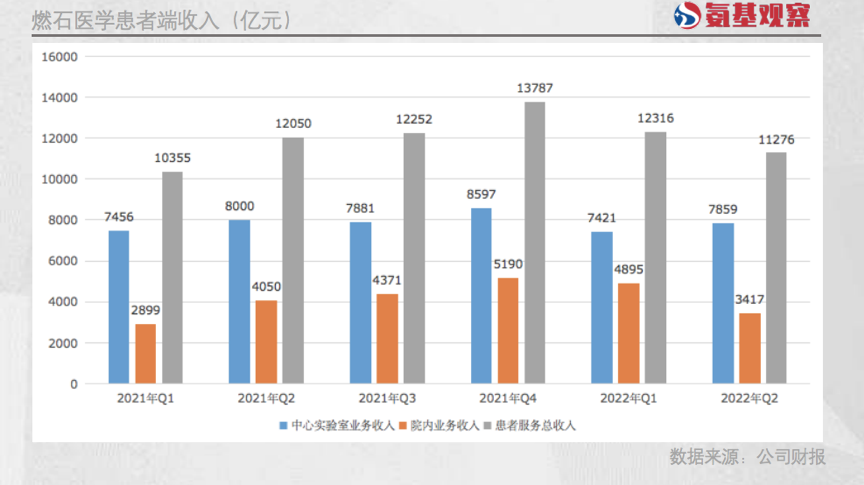Screen dimensions: 864x485
Task: Select the 2022年Q1 axis label
Action: [628, 398]
